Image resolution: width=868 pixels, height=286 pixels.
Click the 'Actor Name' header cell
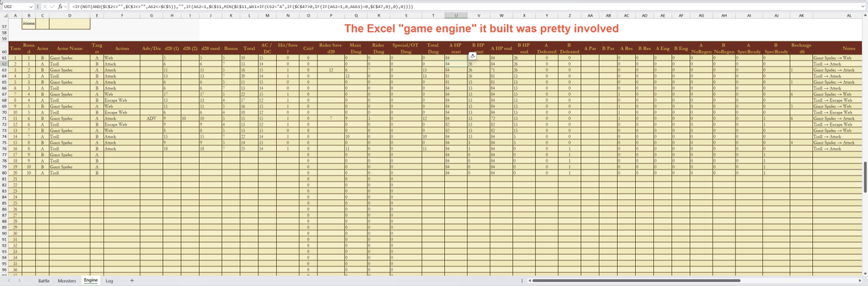(69, 48)
